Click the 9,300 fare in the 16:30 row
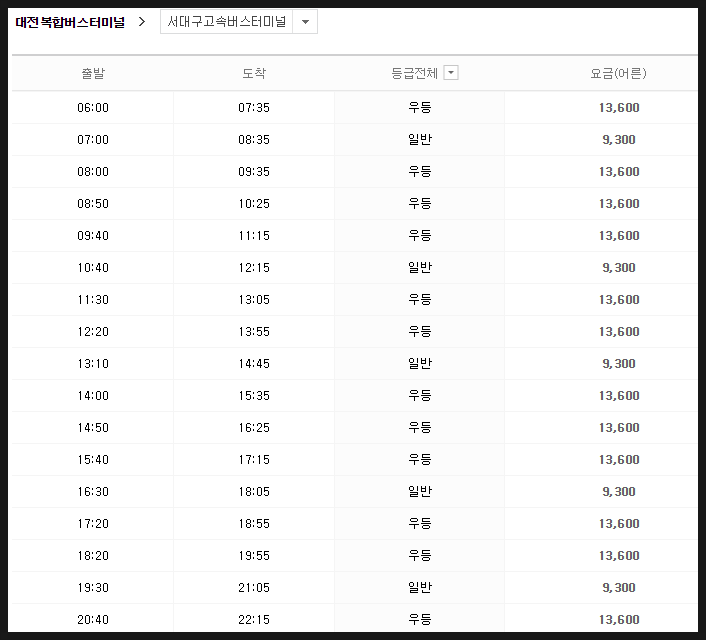Image resolution: width=706 pixels, height=640 pixels. tap(619, 491)
